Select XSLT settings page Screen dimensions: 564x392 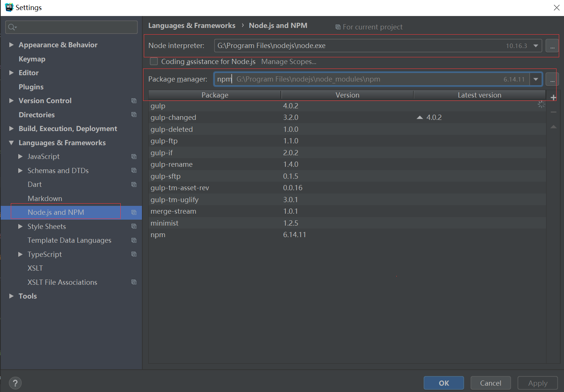35,268
